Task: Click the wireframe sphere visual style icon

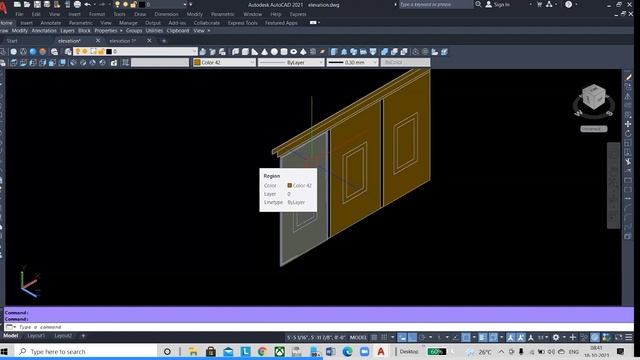Action: [x=23, y=52]
